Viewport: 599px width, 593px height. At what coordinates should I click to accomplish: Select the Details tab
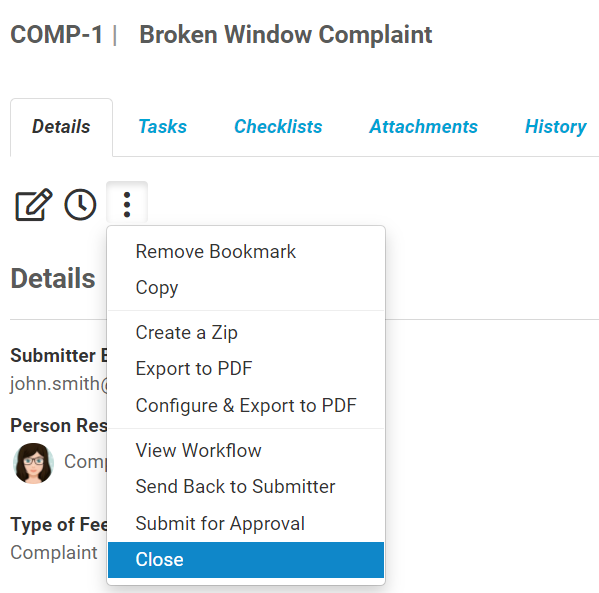coord(61,127)
